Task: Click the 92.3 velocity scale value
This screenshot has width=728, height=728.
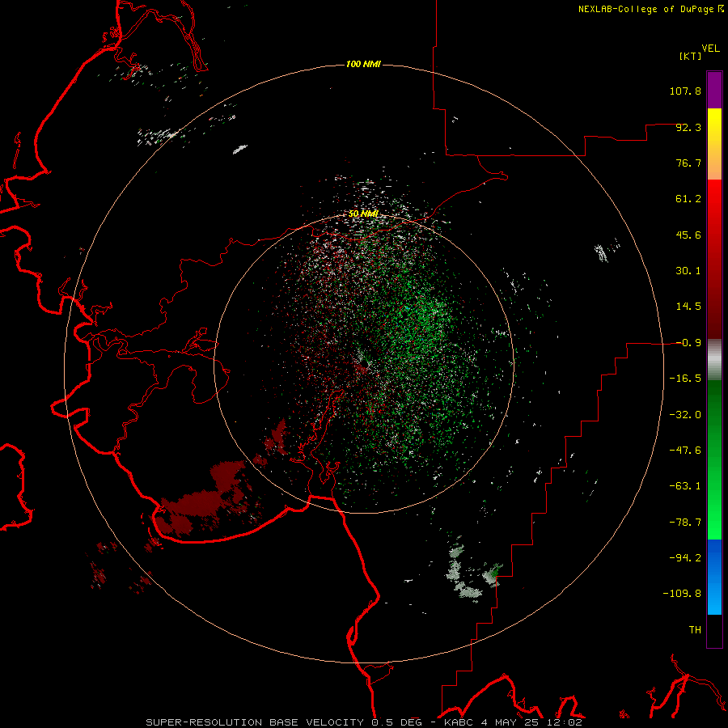Action: [688, 127]
